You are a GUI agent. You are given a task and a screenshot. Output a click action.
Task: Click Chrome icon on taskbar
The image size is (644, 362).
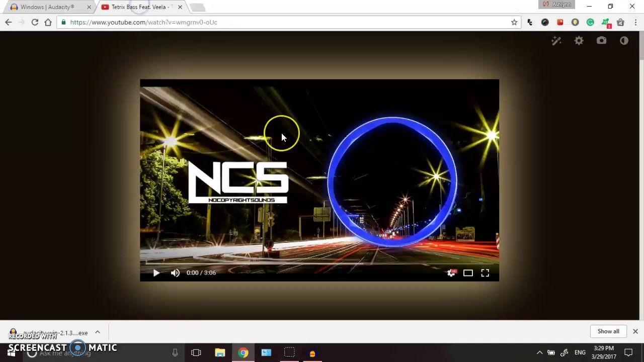click(x=243, y=353)
